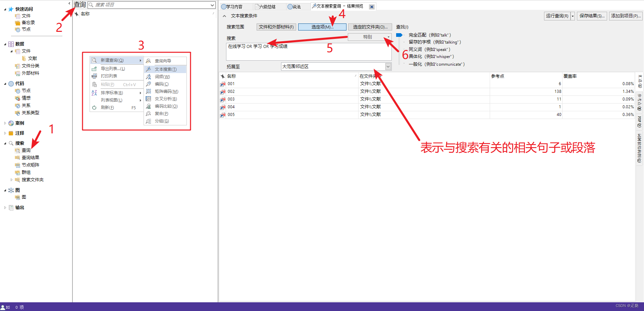Image resolution: width=644 pixels, height=311 pixels.
Task: Click the 文件和外部材料(F) scope button
Action: 276,27
